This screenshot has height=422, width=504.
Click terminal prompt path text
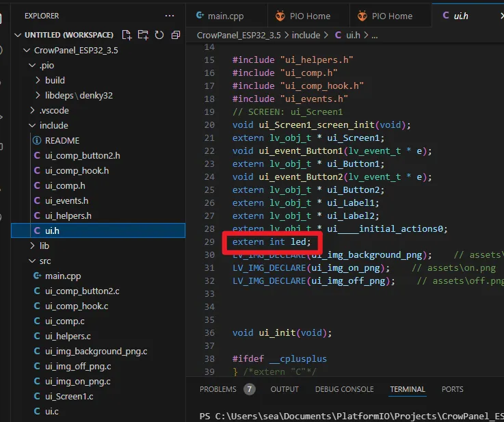pyautogui.click(x=352, y=417)
